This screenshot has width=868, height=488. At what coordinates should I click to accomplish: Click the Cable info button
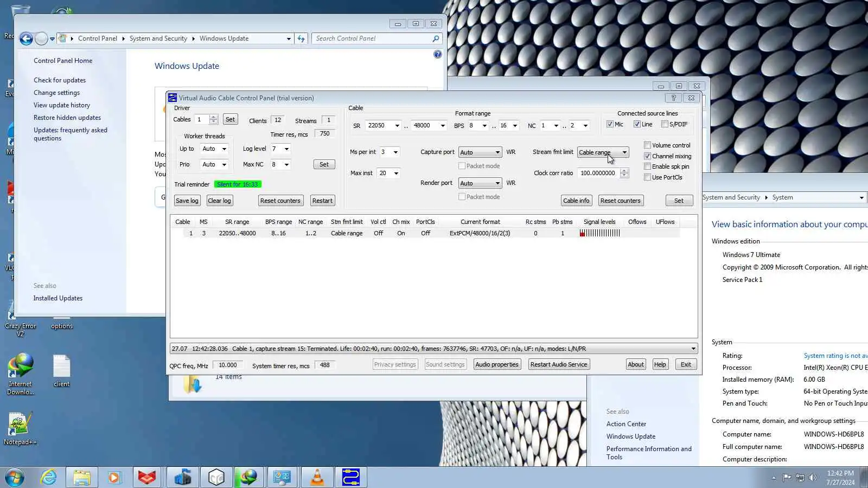pos(576,201)
